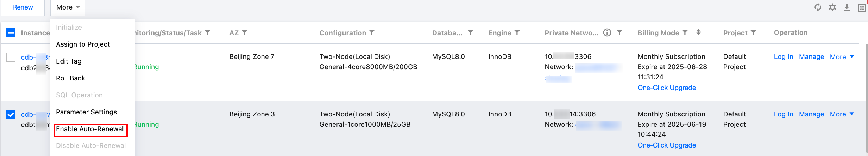Click the Private Network info icon
Viewport: 868px width, 156px height.
pyautogui.click(x=607, y=33)
